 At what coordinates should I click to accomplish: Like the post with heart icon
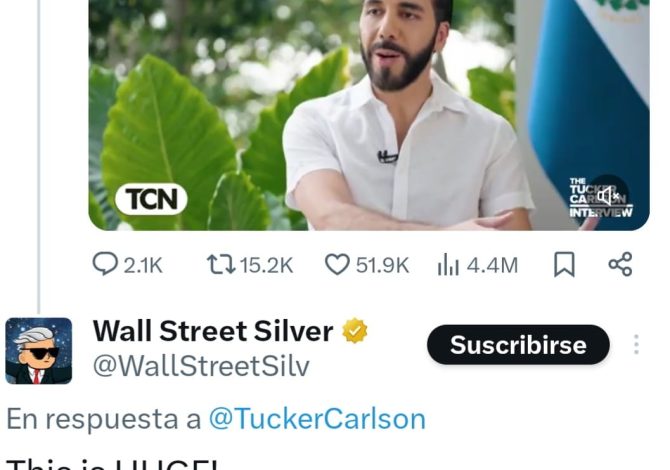pos(337,264)
